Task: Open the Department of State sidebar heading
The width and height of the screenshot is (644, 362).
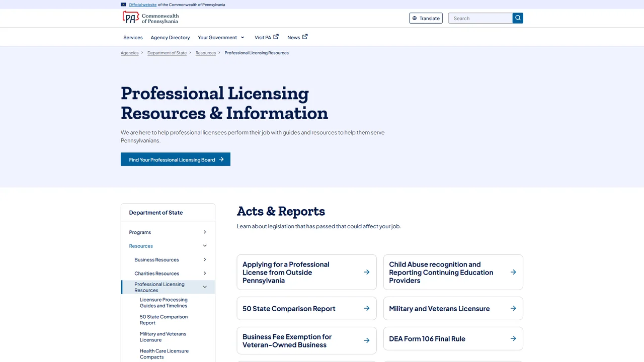Action: coord(156,213)
